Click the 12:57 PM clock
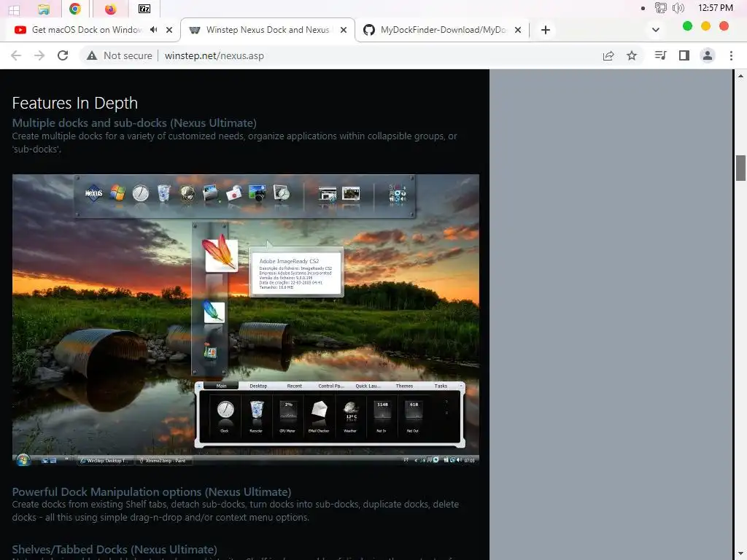The height and width of the screenshot is (560, 747). 715,7
